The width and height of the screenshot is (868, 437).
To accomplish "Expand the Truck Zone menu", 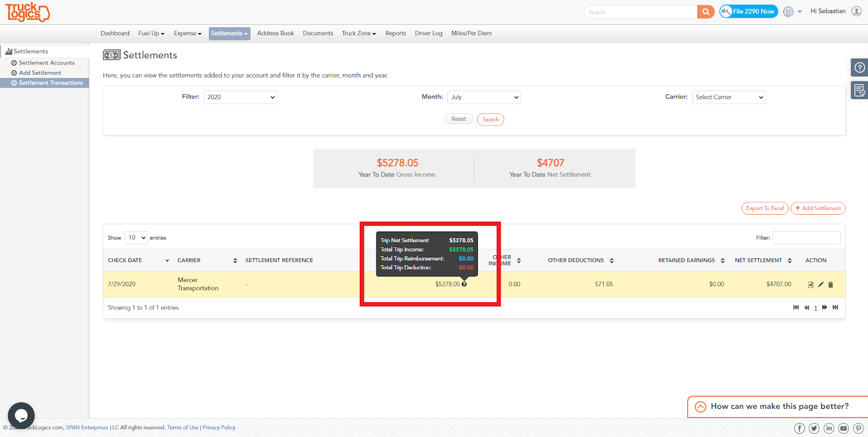I will (359, 34).
